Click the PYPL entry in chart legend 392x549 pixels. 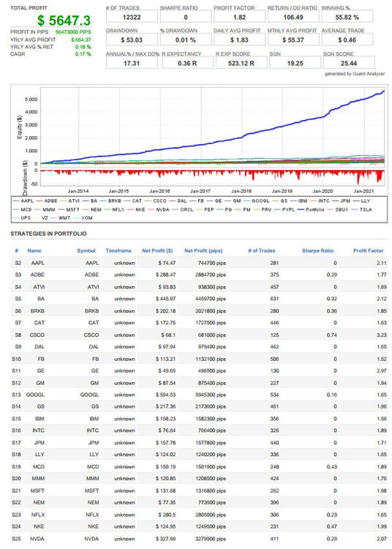coord(284,209)
